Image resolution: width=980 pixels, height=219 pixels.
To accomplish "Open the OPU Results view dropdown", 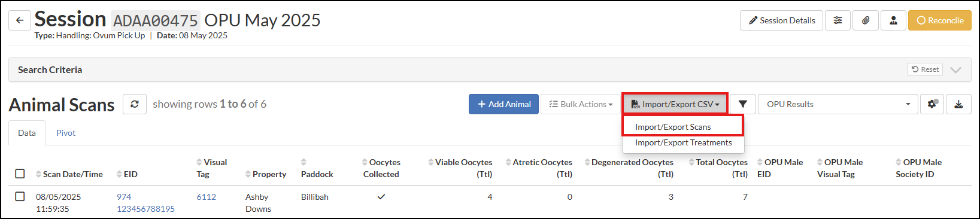I will click(838, 104).
